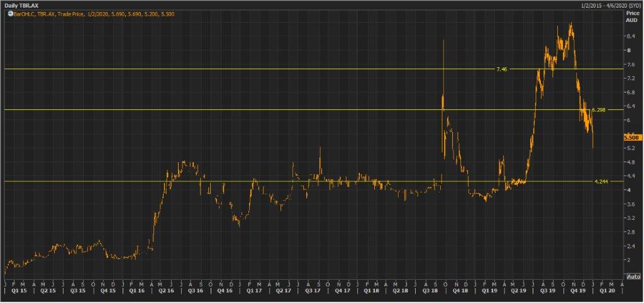This screenshot has width=644, height=303.
Task: Click the Price AUD axis header
Action: pos(631,16)
